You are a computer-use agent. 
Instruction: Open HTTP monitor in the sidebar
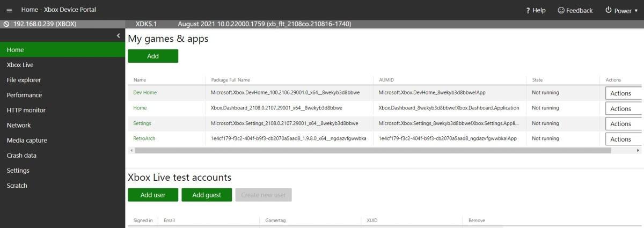62,109
